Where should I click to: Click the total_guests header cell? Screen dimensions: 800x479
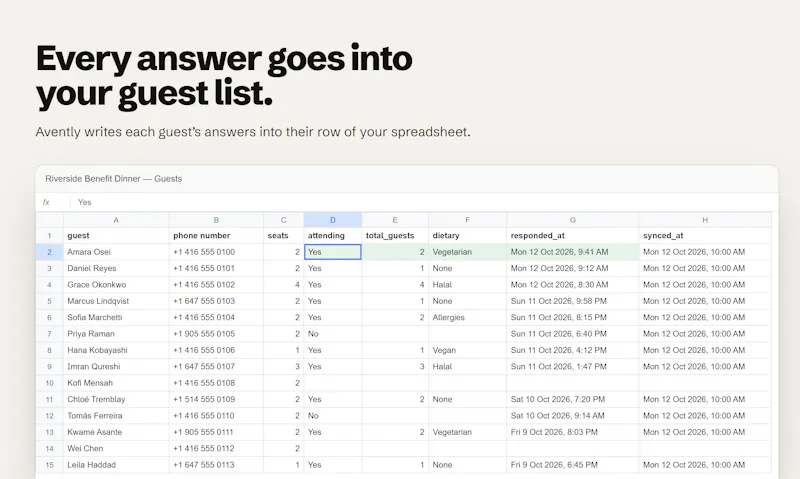point(395,236)
